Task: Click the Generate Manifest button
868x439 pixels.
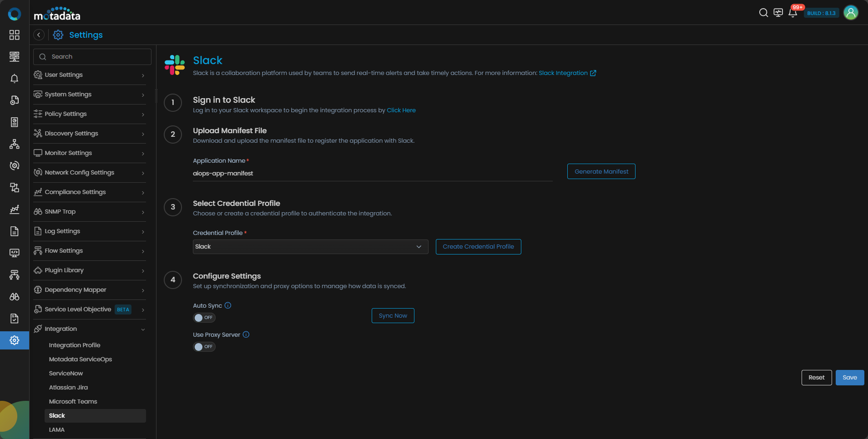Action: pos(601,171)
